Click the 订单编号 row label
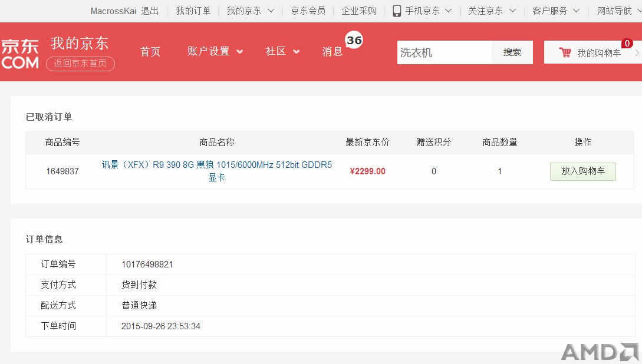 click(x=58, y=264)
